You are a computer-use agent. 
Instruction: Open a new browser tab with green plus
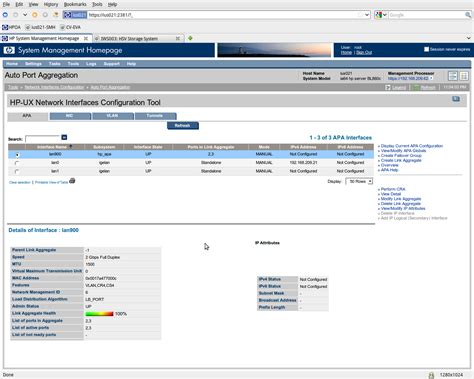tap(190, 38)
